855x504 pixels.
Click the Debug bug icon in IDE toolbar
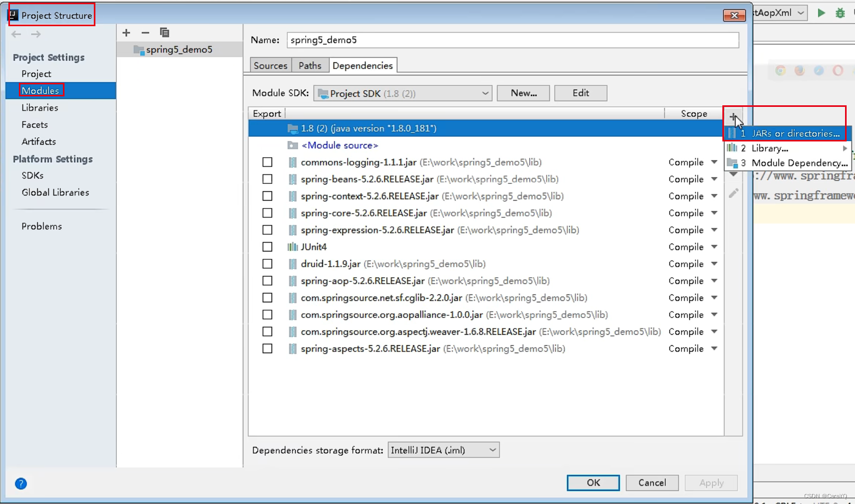[x=840, y=13]
